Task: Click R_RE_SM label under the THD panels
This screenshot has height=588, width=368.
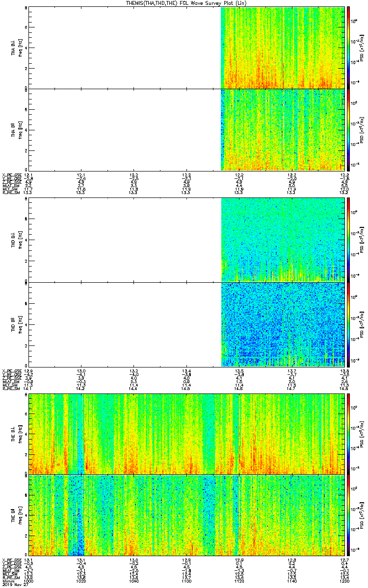Action: [10, 389]
